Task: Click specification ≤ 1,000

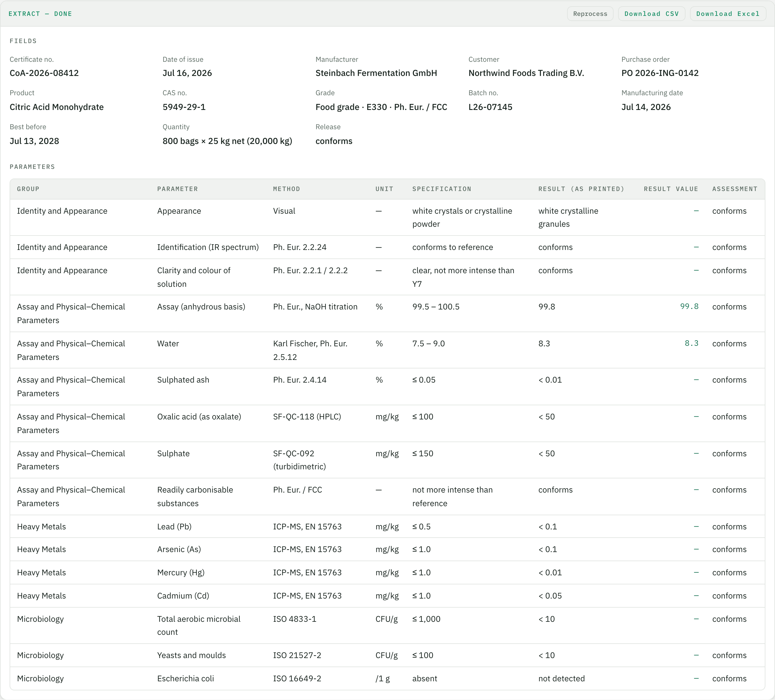Action: pos(426,619)
